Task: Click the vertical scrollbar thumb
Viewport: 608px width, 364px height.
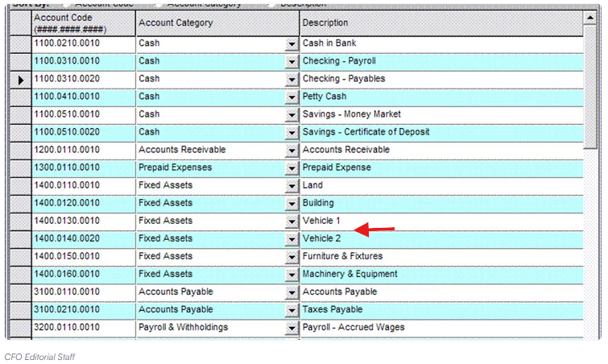Action: [590, 87]
